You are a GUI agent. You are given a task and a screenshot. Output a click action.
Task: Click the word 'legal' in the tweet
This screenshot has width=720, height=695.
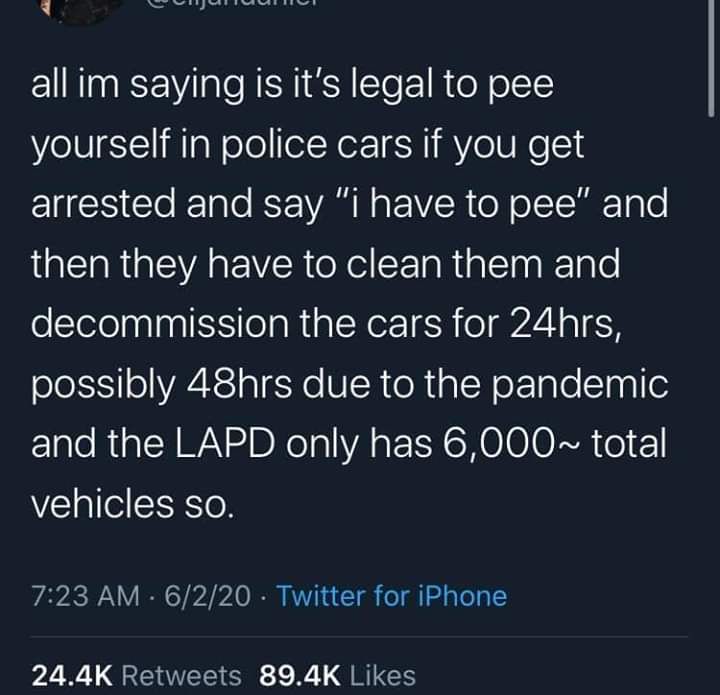(392, 86)
